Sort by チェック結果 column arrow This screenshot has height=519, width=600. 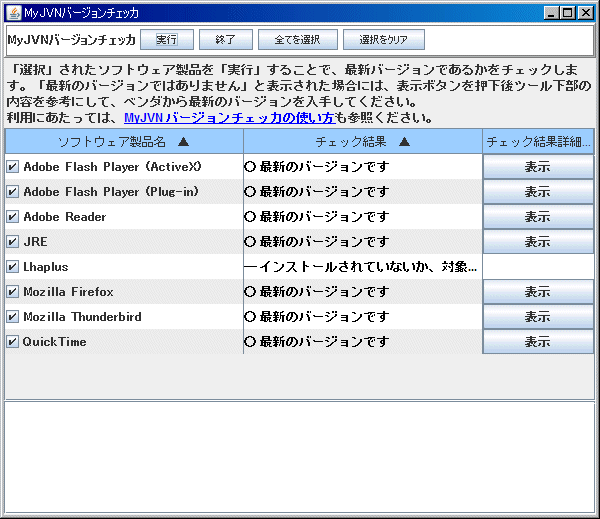coord(404,142)
